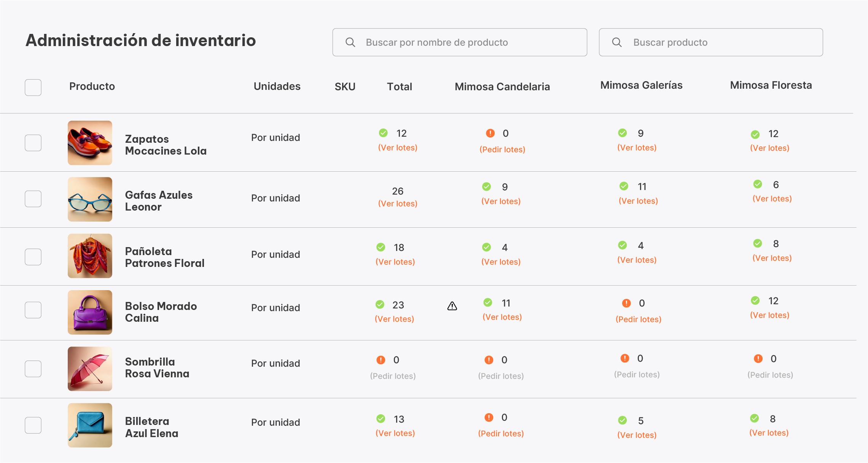868x463 pixels.
Task: Click orange alert icon in Sombrilla total column
Action: pos(381,360)
